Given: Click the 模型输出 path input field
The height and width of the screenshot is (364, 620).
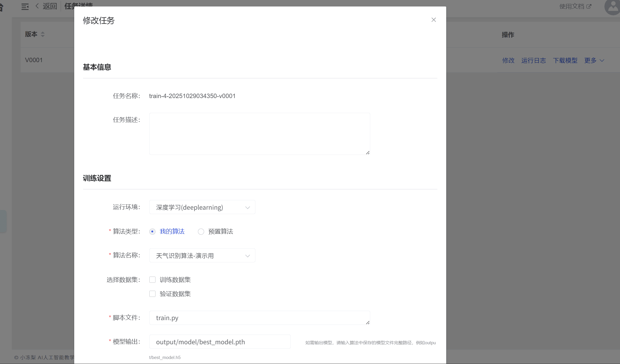Looking at the screenshot, I should coord(220,342).
